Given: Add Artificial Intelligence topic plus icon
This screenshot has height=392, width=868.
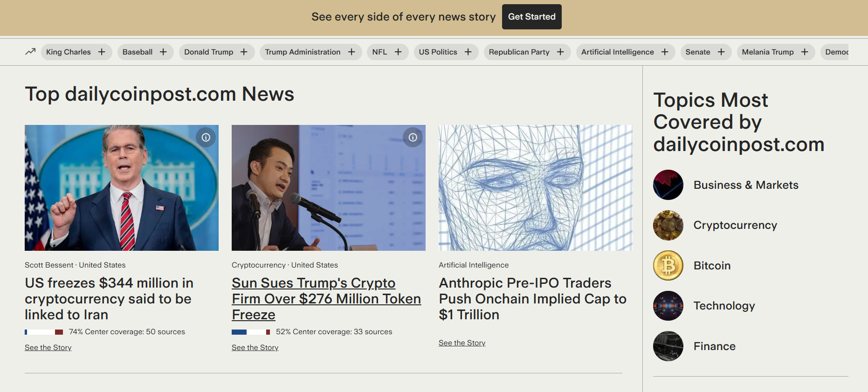Looking at the screenshot, I should (x=665, y=52).
